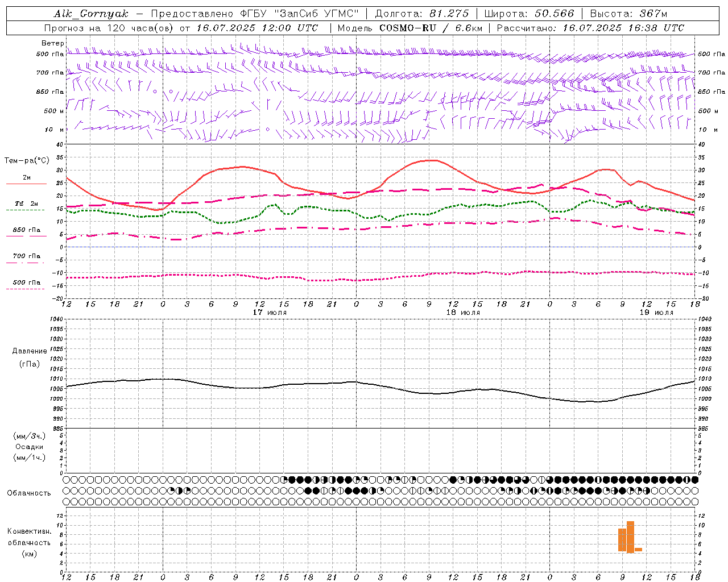Image resolution: width=728 pixels, height=582 pixels.
Task: Click the "(км)" unit label of convective panel
Action: click(x=30, y=554)
